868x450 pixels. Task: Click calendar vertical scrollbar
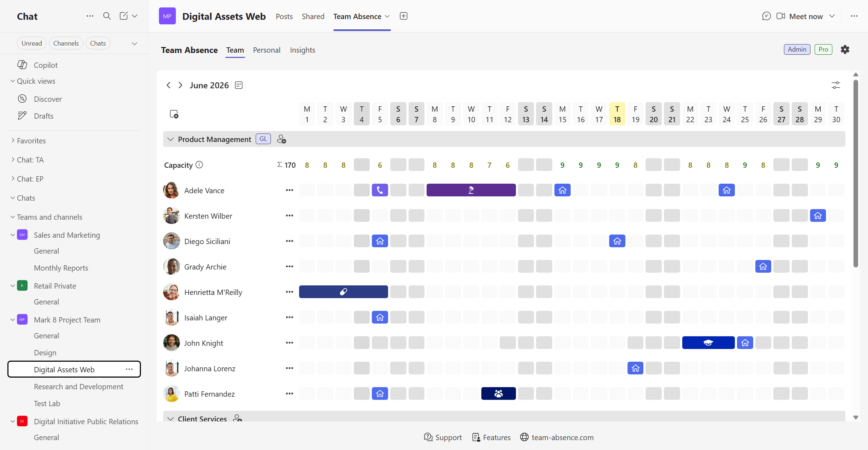tap(856, 173)
